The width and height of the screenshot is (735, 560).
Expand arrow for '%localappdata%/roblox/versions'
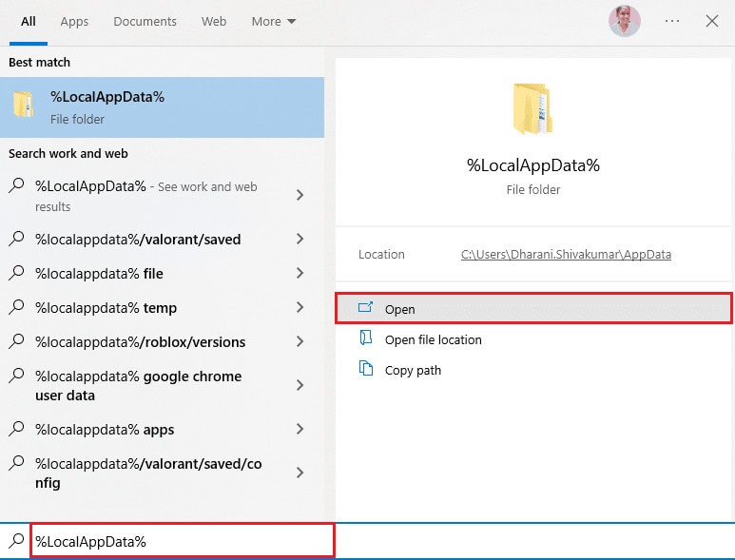(x=300, y=341)
